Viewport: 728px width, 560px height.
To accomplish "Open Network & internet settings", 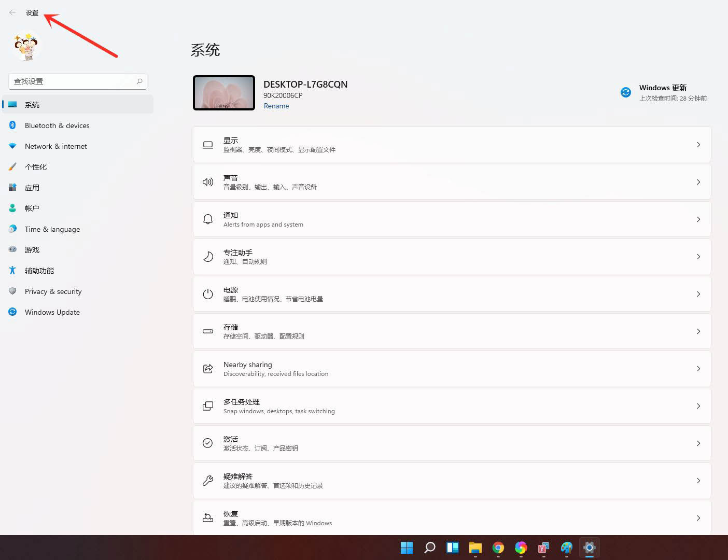I will (x=55, y=146).
